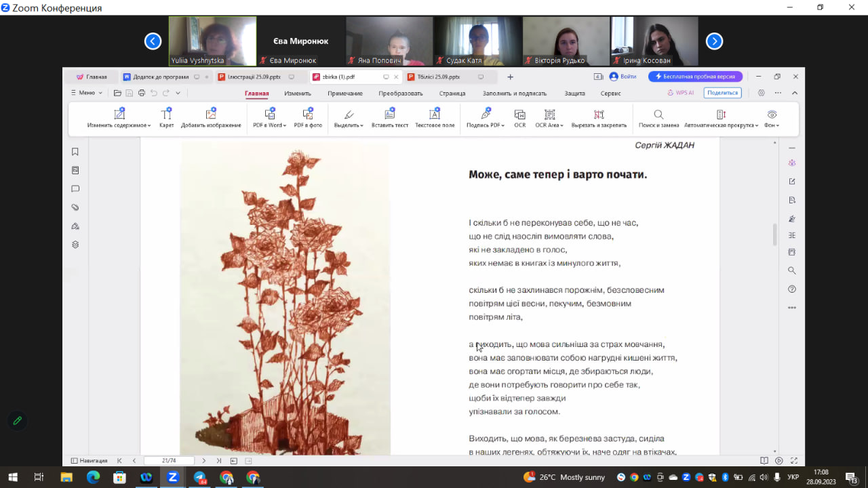Click the Поделиться share button
Viewport: 868px width, 488px height.
click(x=722, y=93)
